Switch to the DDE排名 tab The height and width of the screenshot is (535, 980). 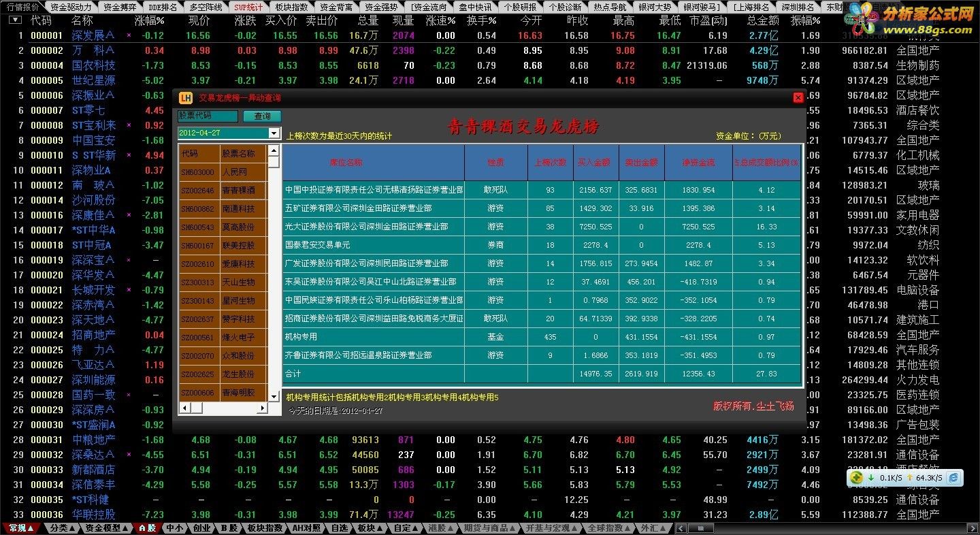163,7
